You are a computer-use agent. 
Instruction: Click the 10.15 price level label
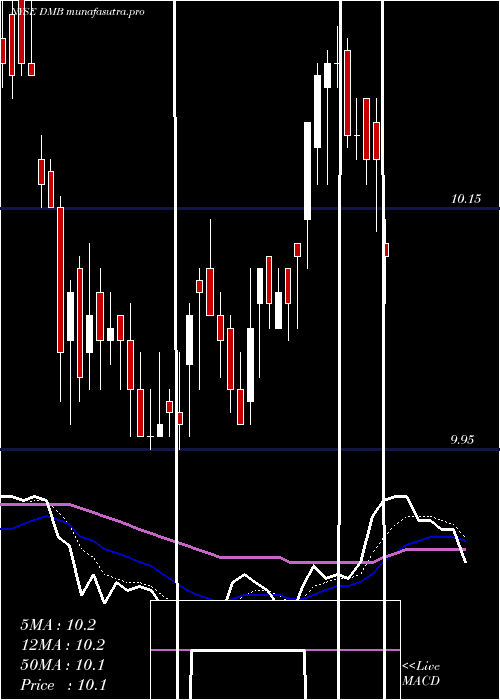coord(466,199)
